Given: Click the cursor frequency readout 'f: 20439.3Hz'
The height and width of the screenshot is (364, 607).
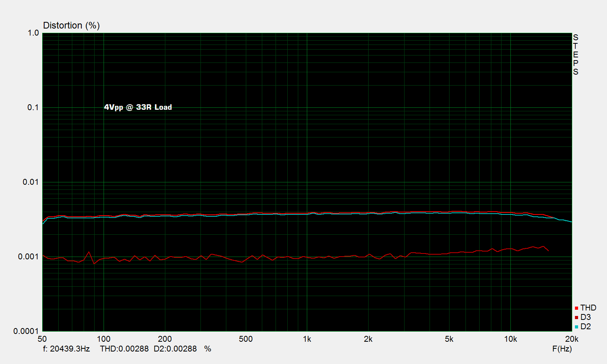Looking at the screenshot, I should point(66,349).
